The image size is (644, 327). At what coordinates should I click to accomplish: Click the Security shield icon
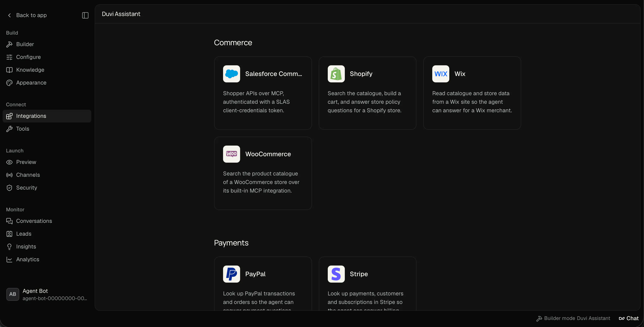(9, 188)
